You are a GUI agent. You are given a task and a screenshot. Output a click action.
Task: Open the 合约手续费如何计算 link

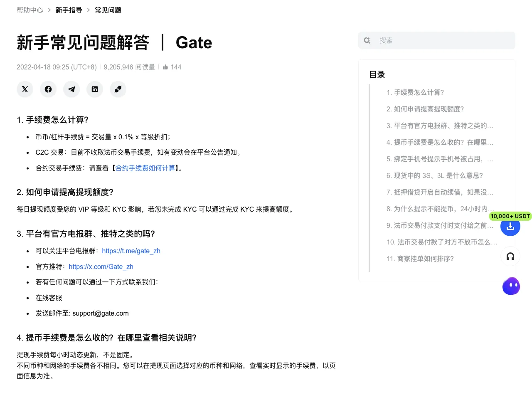coord(145,168)
